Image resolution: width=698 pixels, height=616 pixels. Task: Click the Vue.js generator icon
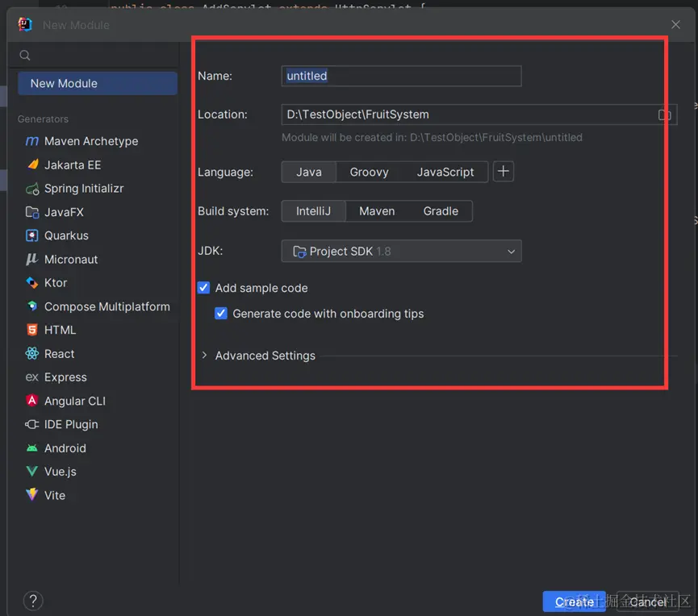(x=32, y=472)
